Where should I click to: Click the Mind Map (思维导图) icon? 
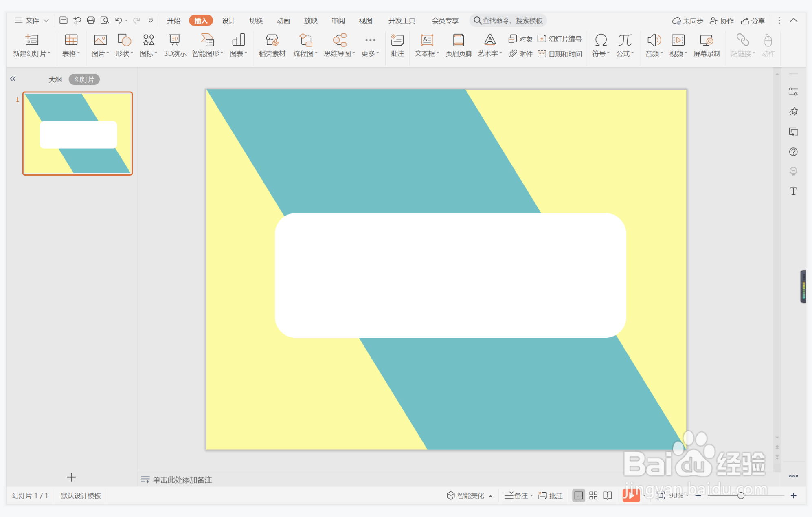pyautogui.click(x=340, y=40)
